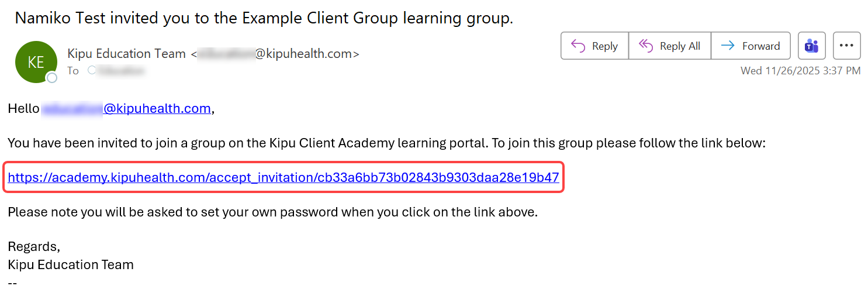Click the Kipu Education Team signature line
The height and width of the screenshot is (289, 868).
coord(71,265)
